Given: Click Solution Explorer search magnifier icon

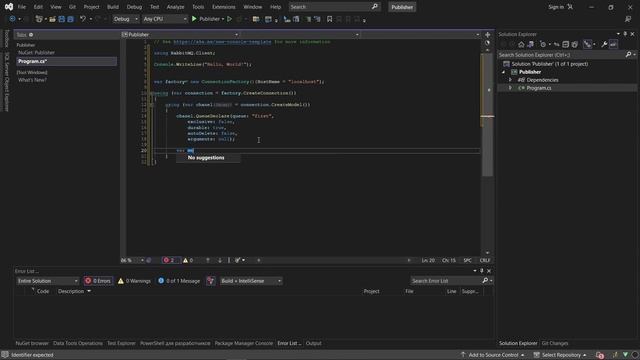Looking at the screenshot, I should click(x=629, y=55).
